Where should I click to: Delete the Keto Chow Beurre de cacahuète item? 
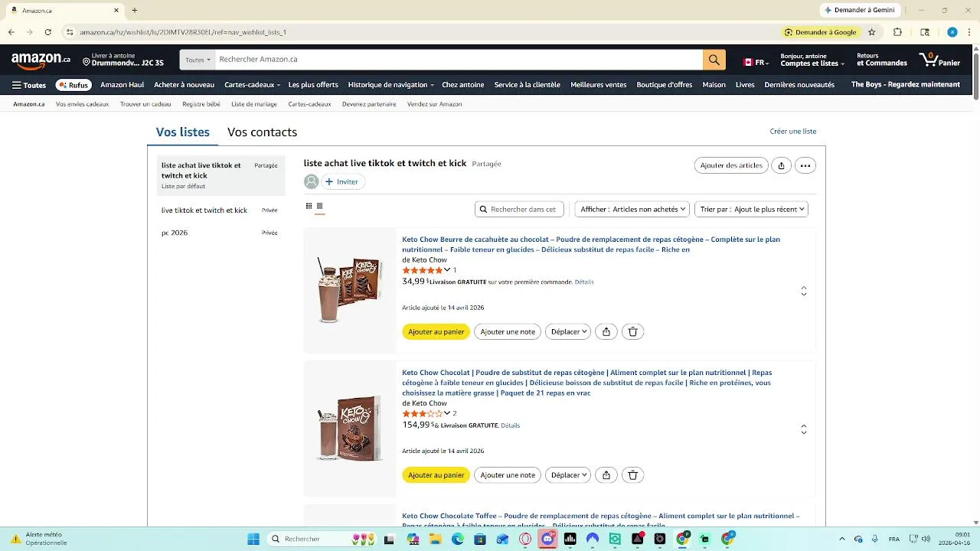tap(632, 331)
